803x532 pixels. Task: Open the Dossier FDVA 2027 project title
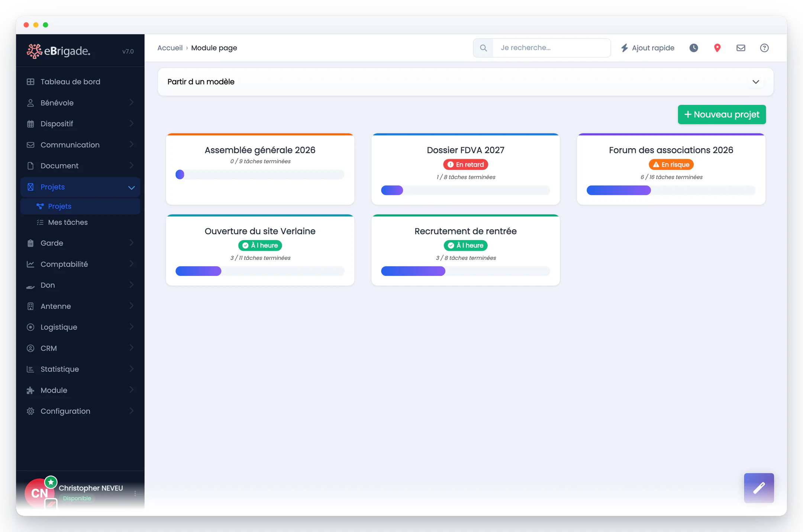(x=465, y=150)
